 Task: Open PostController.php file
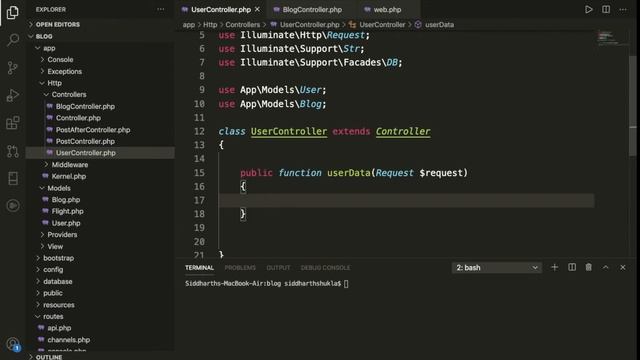[x=100, y=142]
